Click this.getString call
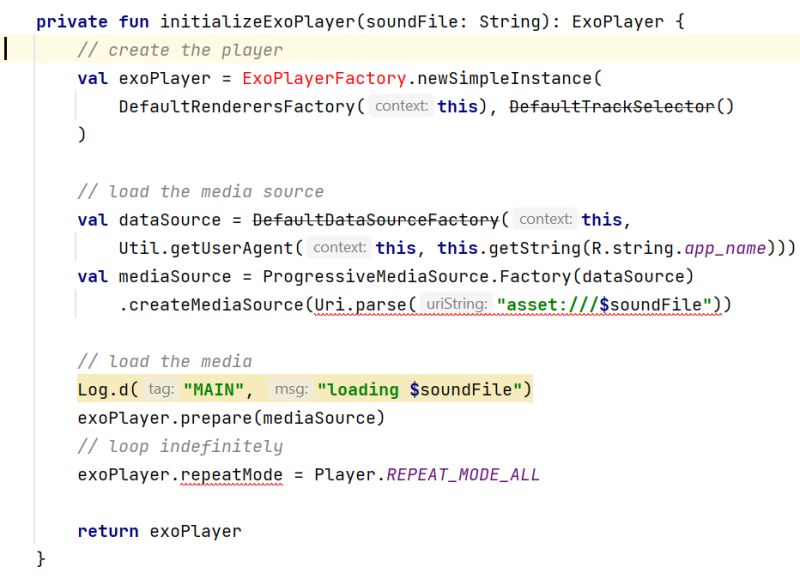Viewport: 800px width, 579px height. tap(509, 248)
